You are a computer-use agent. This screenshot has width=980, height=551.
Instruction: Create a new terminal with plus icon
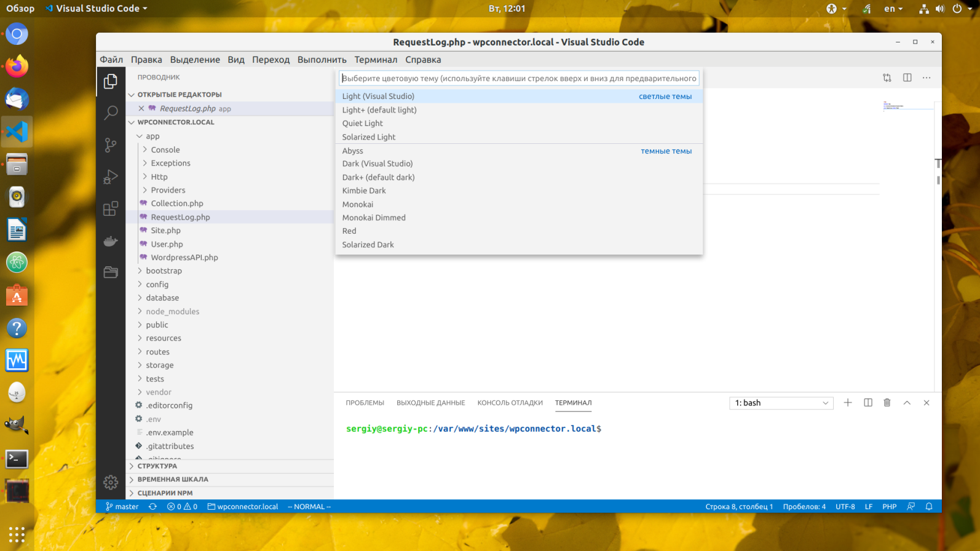coord(847,403)
